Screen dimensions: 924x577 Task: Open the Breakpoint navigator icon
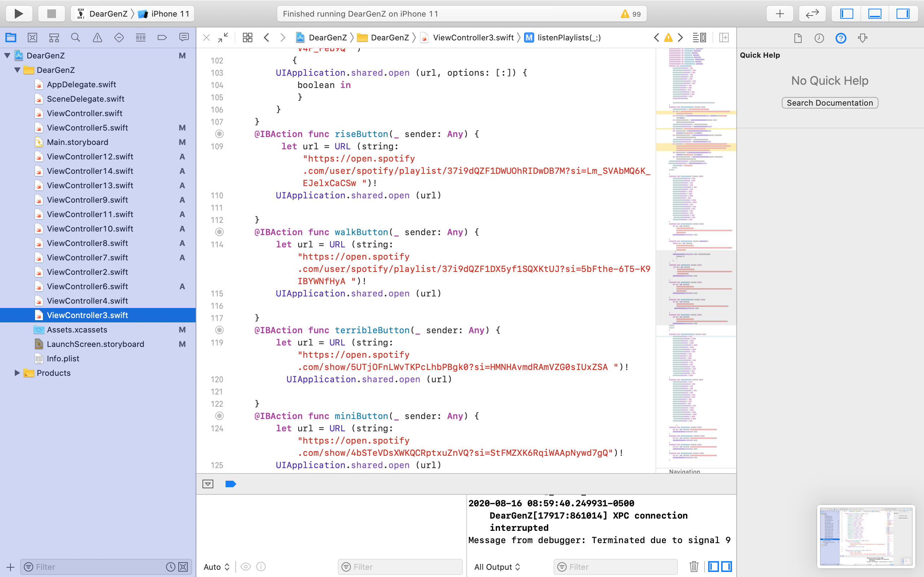pos(162,38)
